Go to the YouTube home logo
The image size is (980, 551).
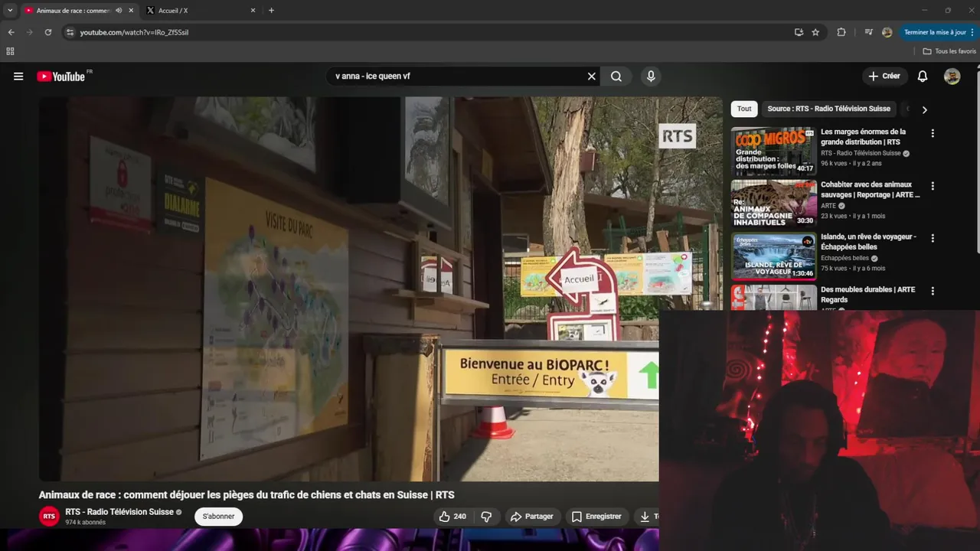[60, 77]
